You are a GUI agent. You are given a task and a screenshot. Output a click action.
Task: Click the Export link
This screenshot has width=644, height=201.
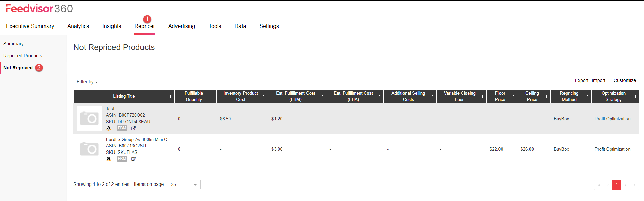(582, 80)
